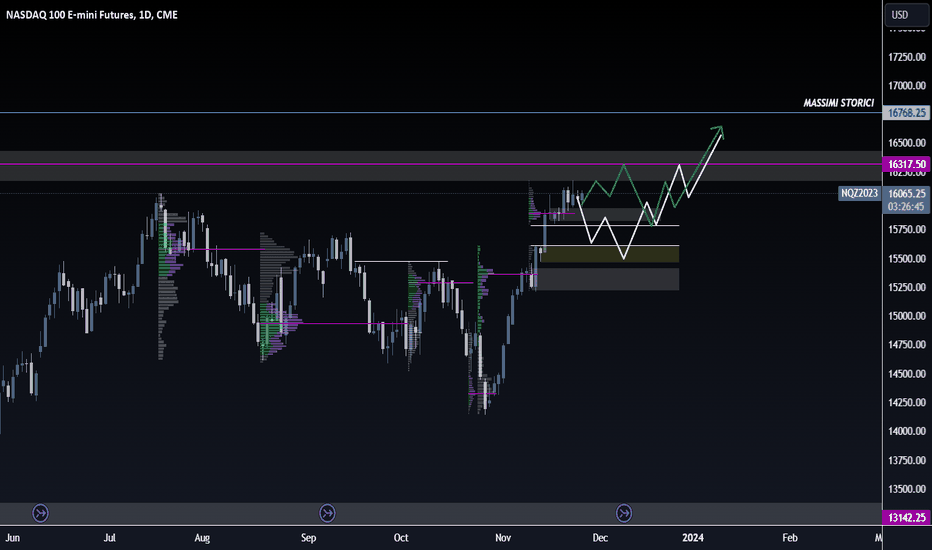The image size is (932, 550).
Task: Click the Dec label on time axis
Action: pos(600,538)
